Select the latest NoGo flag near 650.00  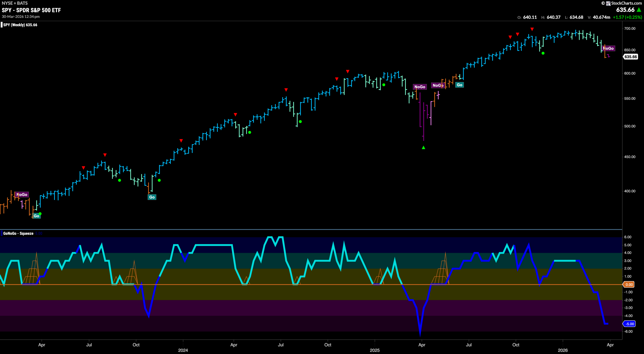pos(609,48)
